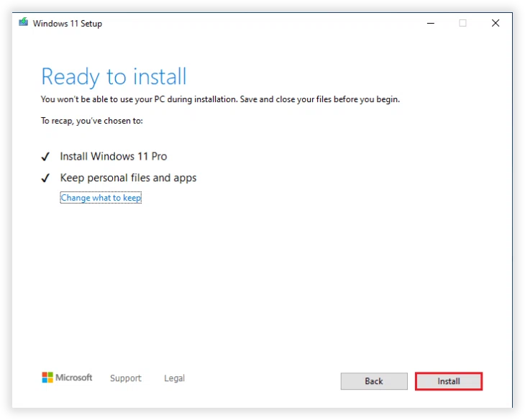Click the checkmark next to Keep personal files and apps
Screen dimensions: 525x420
(x=45, y=178)
